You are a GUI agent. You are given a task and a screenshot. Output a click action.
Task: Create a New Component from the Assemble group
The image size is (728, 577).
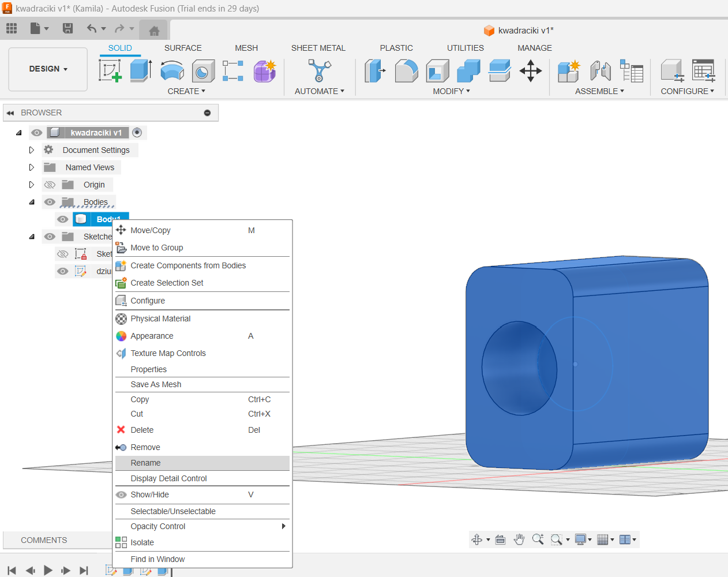click(x=569, y=71)
